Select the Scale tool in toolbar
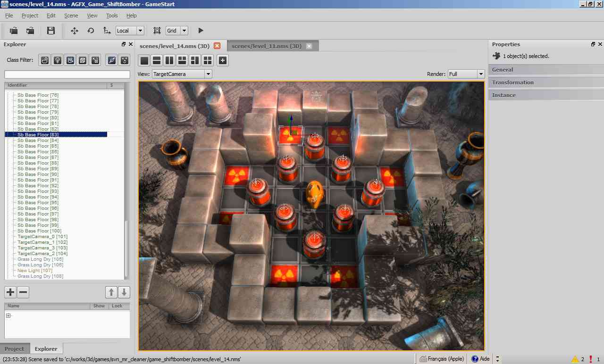The width and height of the screenshot is (604, 364). (x=107, y=31)
